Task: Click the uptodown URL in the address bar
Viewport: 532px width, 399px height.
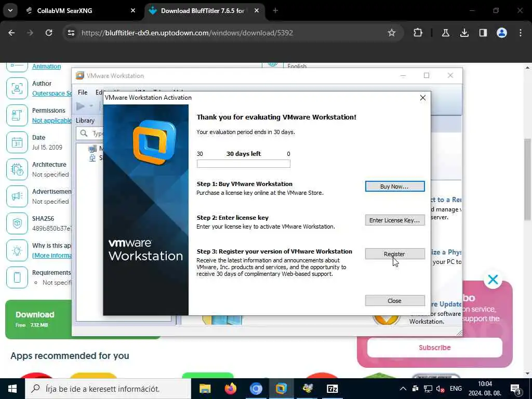Action: pyautogui.click(x=187, y=33)
